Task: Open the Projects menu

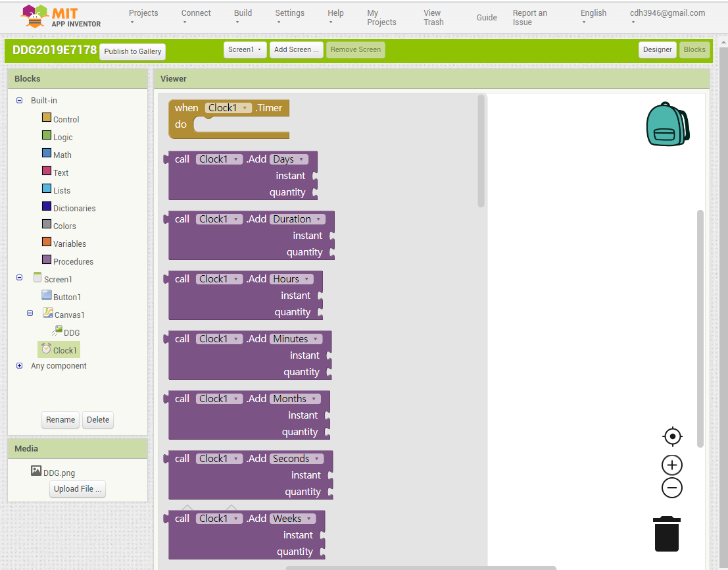Action: tap(143, 17)
